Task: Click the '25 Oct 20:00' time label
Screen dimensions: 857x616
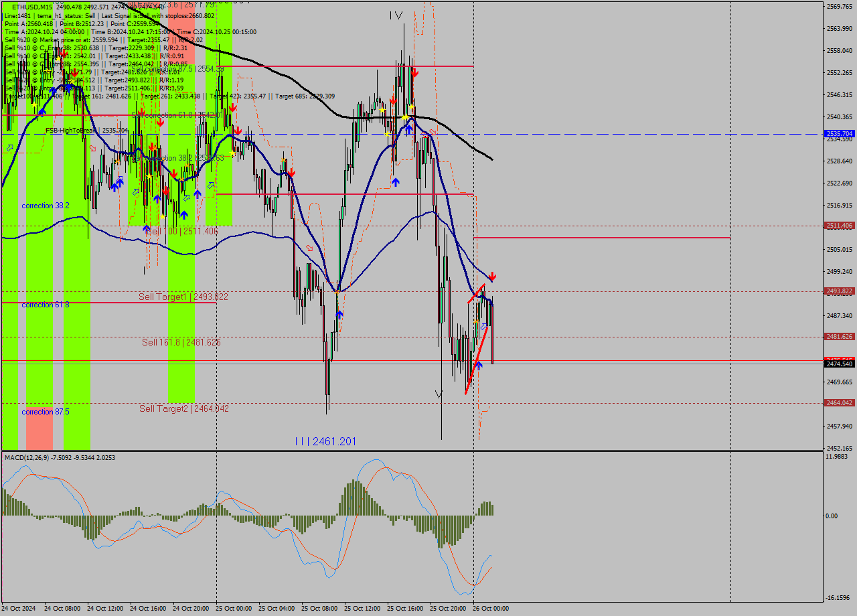Action: (x=448, y=609)
